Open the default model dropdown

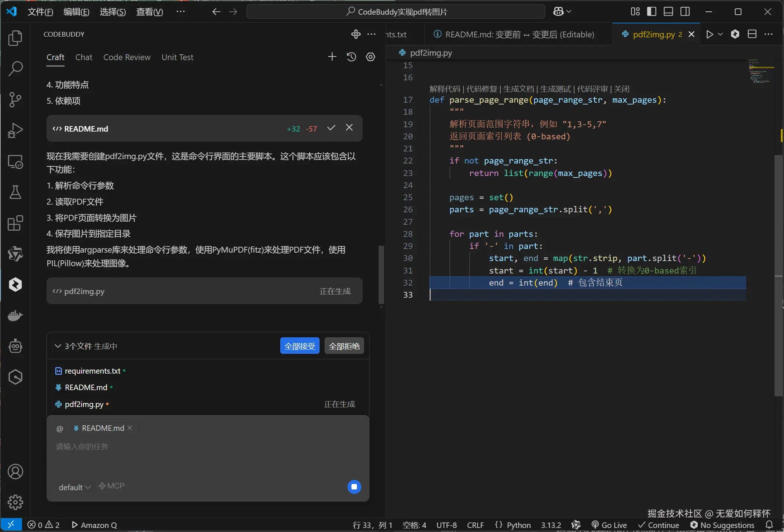click(74, 487)
